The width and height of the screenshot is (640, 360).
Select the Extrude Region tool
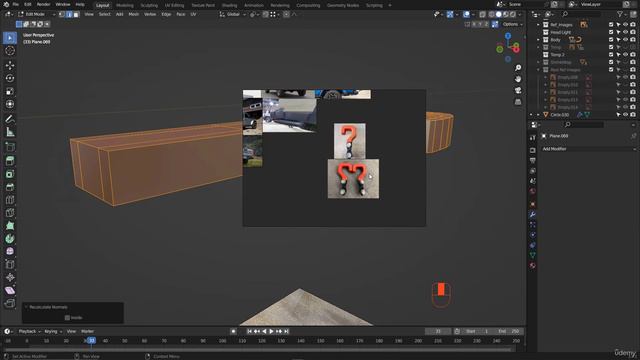[x=10, y=161]
